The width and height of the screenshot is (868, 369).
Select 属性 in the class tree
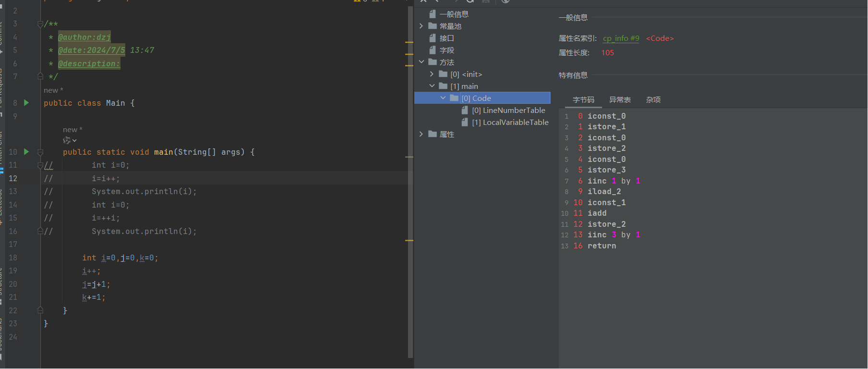click(x=446, y=134)
